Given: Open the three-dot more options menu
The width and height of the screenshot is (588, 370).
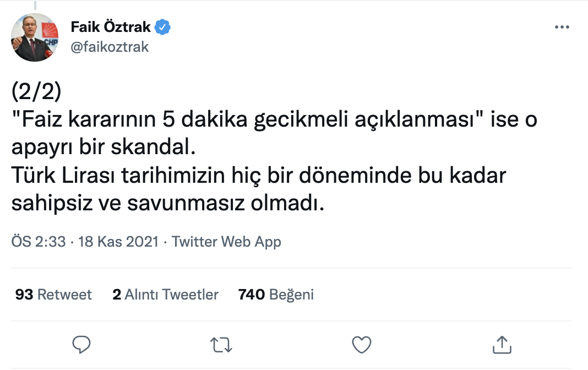Looking at the screenshot, I should point(562,28).
